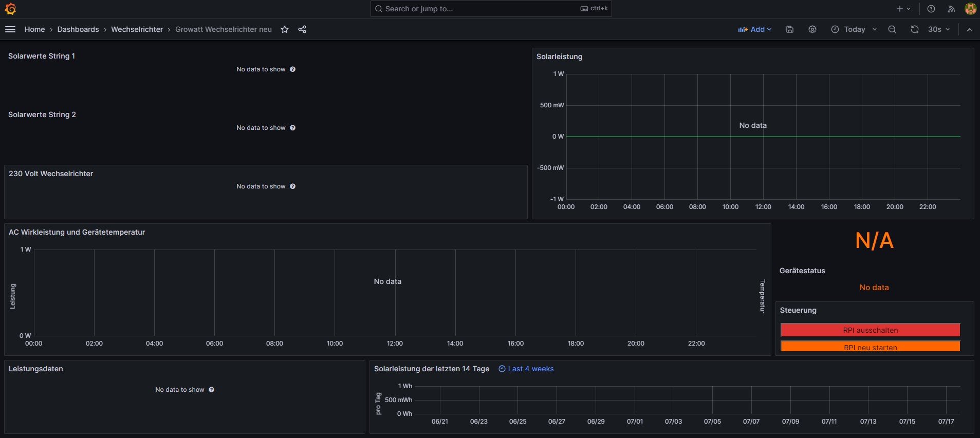980x438 pixels.
Task: Open the news feed RSS icon
Action: pyautogui.click(x=951, y=9)
